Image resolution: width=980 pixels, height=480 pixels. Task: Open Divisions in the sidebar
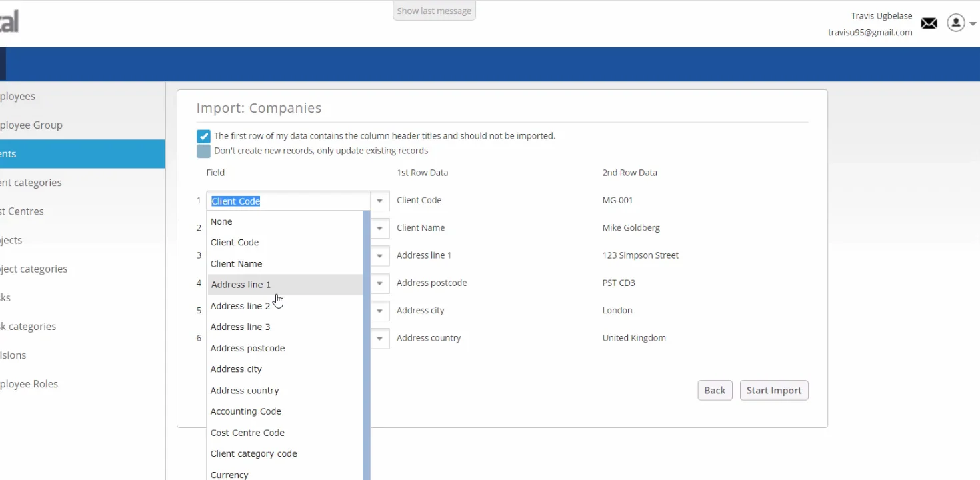83,355
